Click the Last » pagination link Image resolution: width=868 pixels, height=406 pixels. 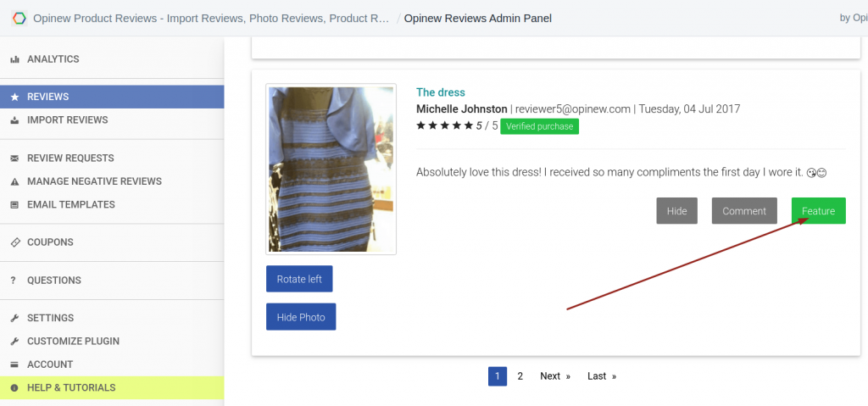point(602,376)
